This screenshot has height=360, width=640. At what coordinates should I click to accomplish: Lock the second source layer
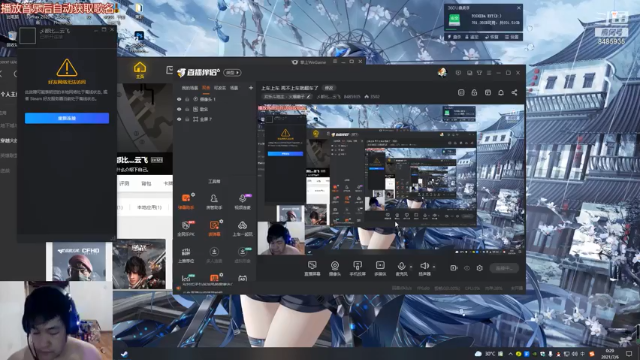pos(187,109)
